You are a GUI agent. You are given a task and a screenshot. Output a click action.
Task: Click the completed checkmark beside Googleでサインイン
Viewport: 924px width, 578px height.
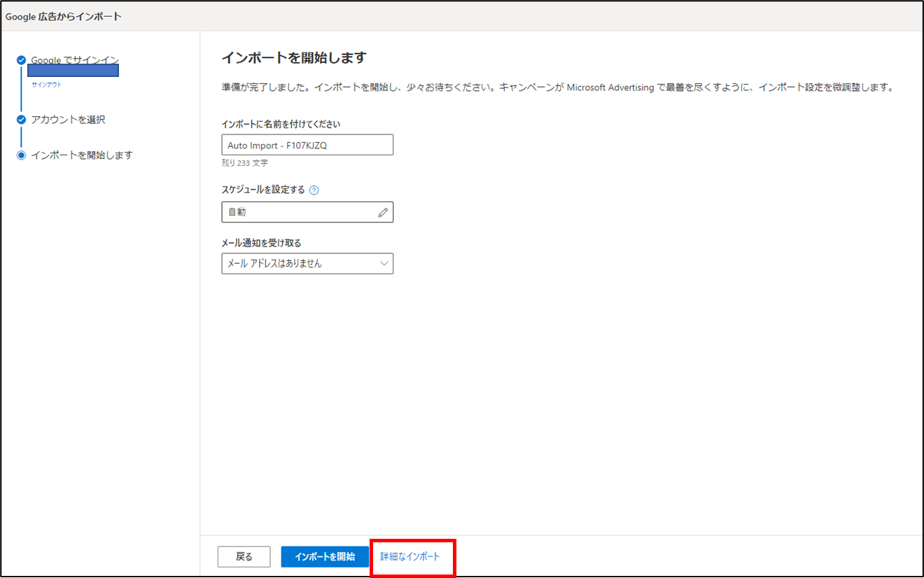click(x=22, y=59)
